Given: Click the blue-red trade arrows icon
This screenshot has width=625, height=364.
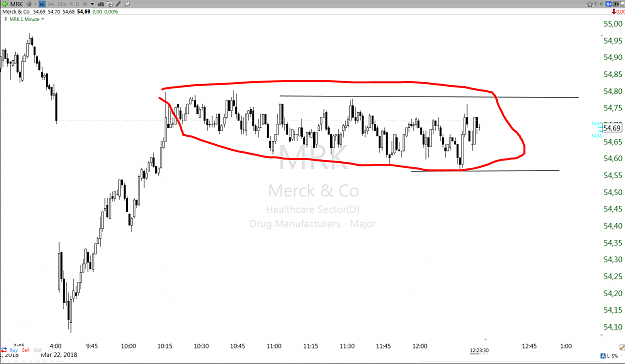Looking at the screenshot, I should 4,350.
